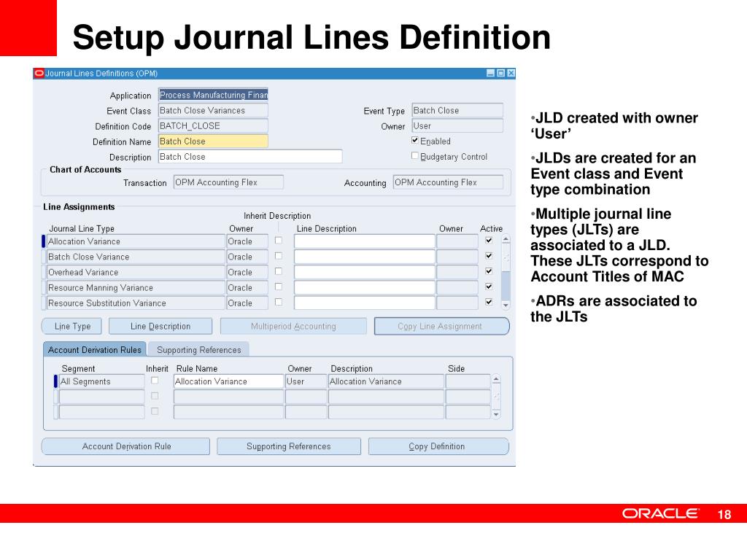Toggle Inherit checkbox for All Segments rule
This screenshot has width=747, height=560.
tap(155, 381)
